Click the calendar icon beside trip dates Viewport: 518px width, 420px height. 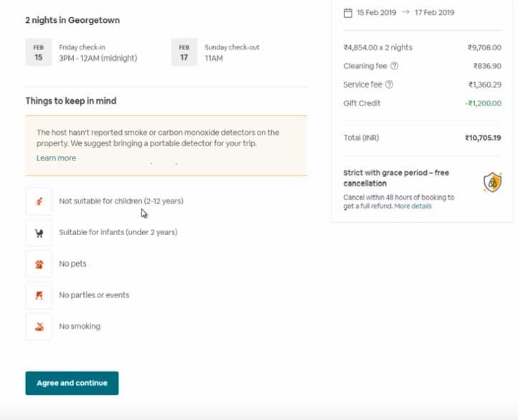pyautogui.click(x=348, y=12)
